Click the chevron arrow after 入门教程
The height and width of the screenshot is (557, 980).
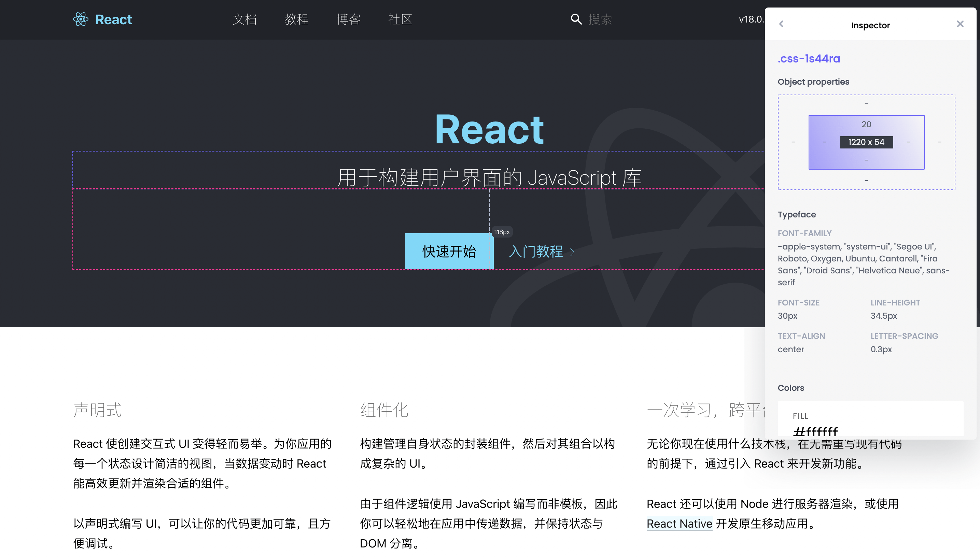click(573, 252)
